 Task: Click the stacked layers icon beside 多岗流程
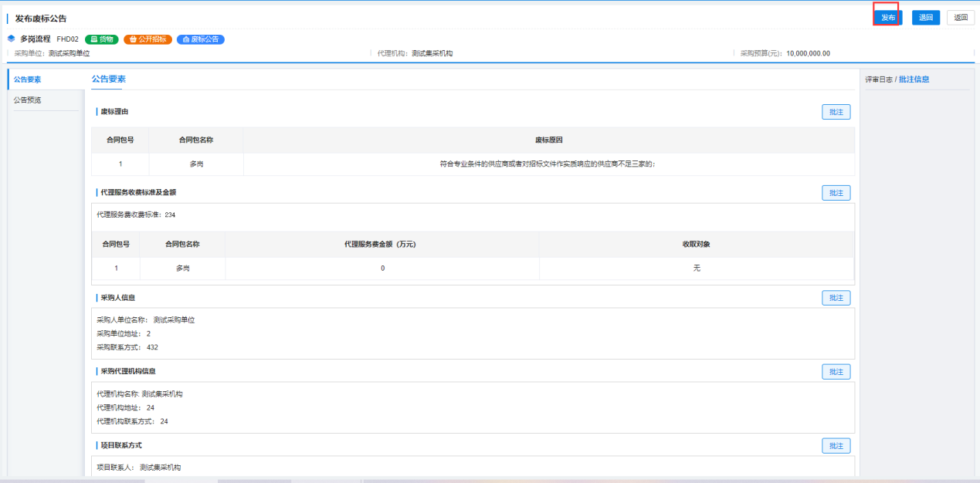(11, 39)
